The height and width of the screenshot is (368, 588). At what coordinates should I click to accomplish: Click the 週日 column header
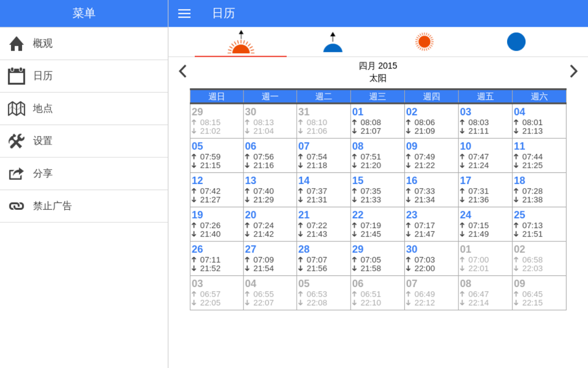(216, 96)
